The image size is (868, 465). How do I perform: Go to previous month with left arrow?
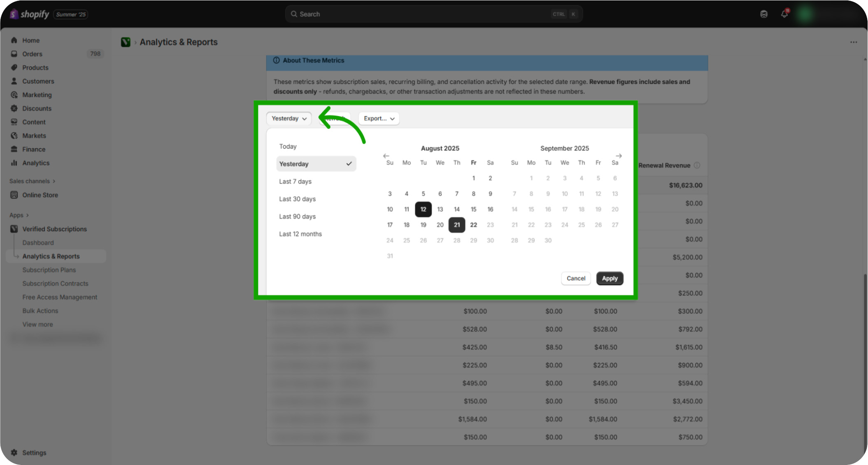pyautogui.click(x=386, y=156)
